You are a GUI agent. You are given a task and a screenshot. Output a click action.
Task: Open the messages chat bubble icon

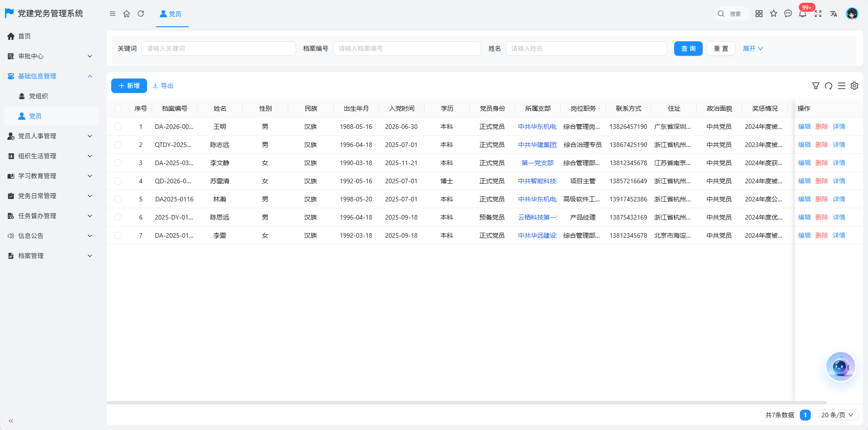[788, 14]
